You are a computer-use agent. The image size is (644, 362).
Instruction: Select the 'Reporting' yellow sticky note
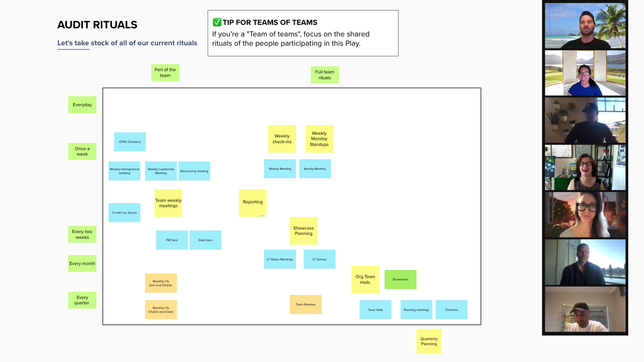[253, 203]
